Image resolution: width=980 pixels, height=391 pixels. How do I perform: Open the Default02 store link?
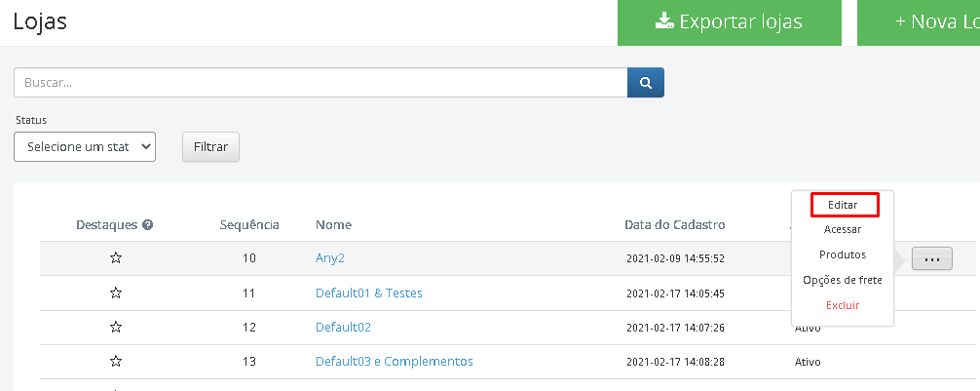pos(343,328)
